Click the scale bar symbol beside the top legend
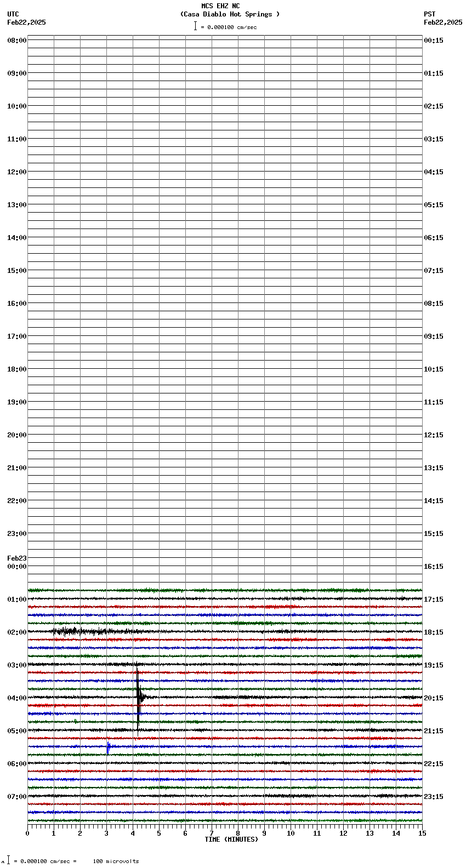This screenshot has height=868, width=466. [x=195, y=26]
